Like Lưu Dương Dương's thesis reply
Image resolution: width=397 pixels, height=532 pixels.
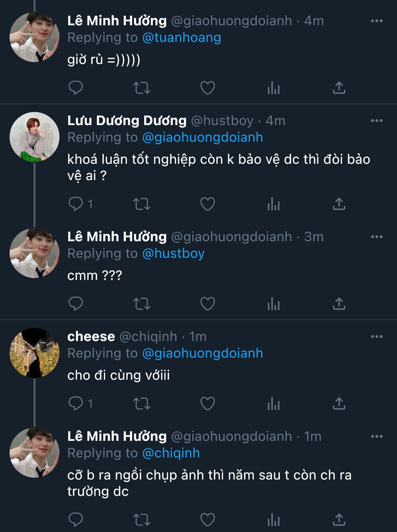coord(207,204)
